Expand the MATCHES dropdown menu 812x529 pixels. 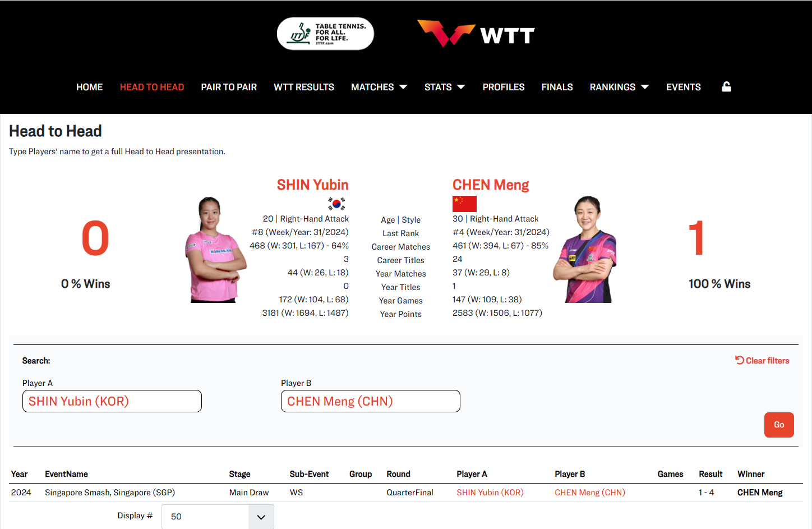(379, 87)
